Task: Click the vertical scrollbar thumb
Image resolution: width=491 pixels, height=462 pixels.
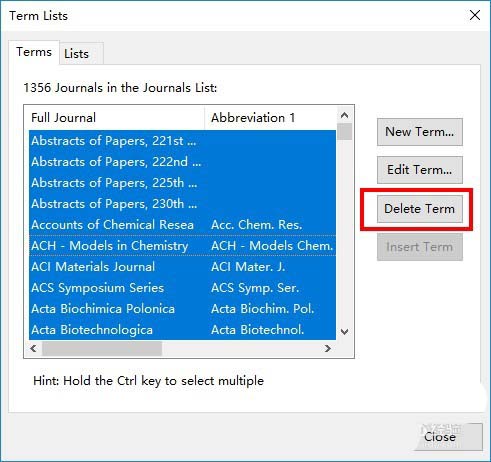Action: pyautogui.click(x=344, y=132)
